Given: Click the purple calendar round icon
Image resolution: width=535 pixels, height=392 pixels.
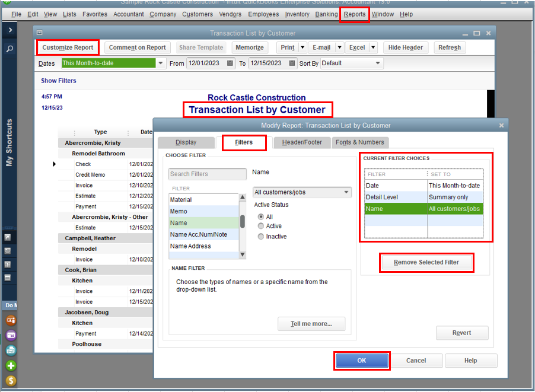Looking at the screenshot, I should [x=11, y=335].
